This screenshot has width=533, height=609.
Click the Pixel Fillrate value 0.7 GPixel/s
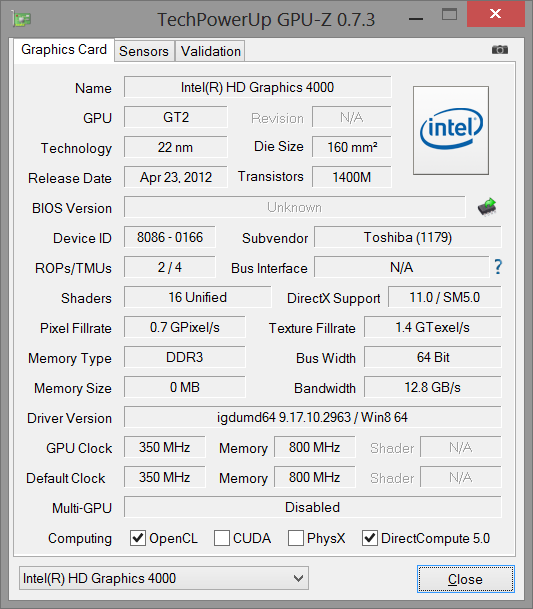coord(185,327)
